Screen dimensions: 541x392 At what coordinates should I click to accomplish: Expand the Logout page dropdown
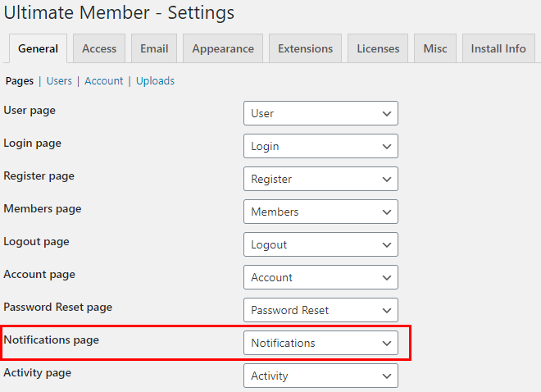point(321,244)
